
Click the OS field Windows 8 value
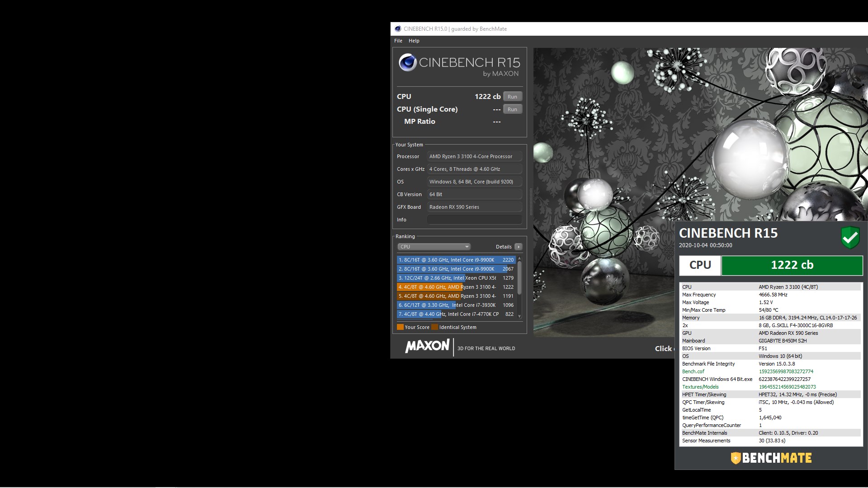[475, 182]
